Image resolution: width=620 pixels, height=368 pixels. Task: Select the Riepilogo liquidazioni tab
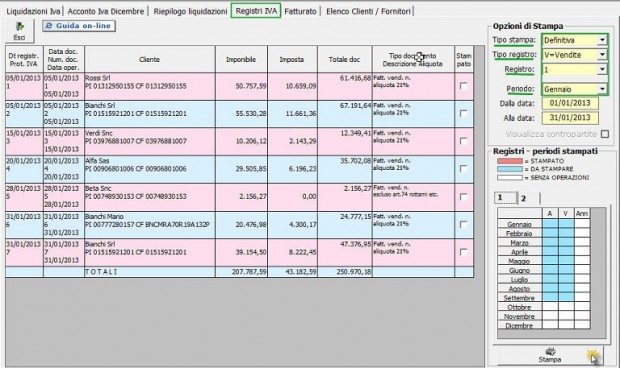click(190, 11)
